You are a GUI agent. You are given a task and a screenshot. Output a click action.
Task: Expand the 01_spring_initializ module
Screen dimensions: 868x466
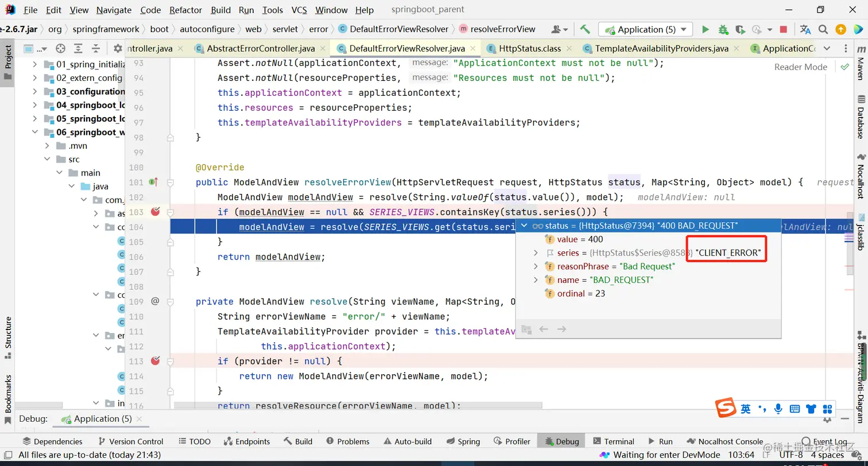coord(35,64)
